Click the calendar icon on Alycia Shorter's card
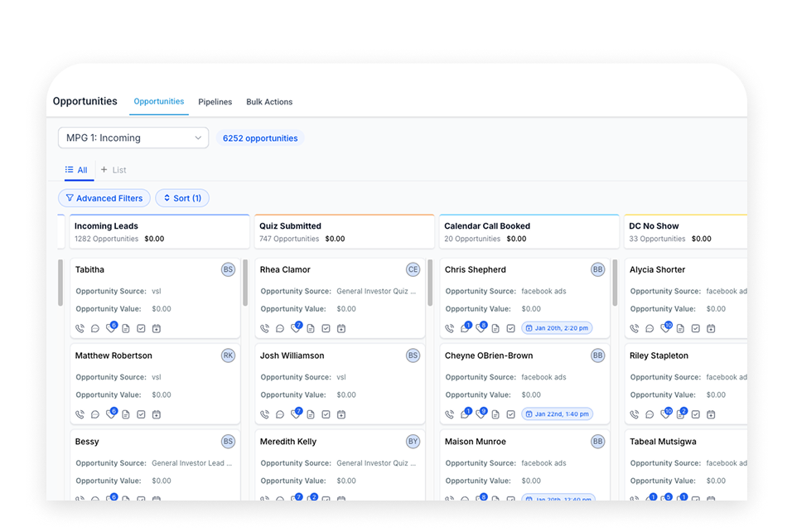Image resolution: width=792 pixels, height=532 pixels. pos(711,329)
